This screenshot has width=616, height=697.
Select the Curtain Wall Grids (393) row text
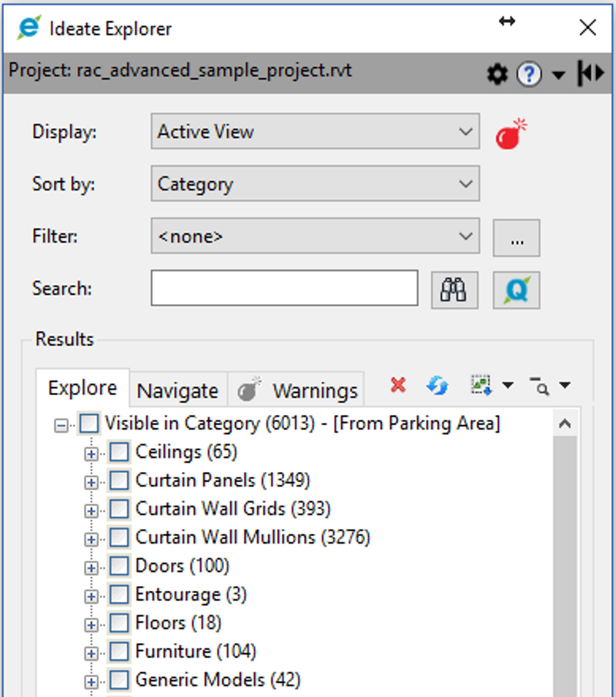click(x=233, y=509)
